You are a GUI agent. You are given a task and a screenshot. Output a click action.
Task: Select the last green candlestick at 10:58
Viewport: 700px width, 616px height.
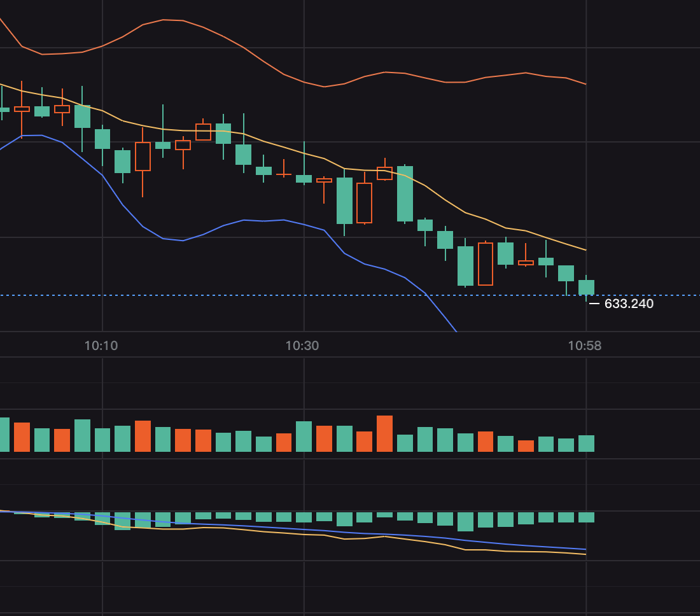click(x=586, y=287)
